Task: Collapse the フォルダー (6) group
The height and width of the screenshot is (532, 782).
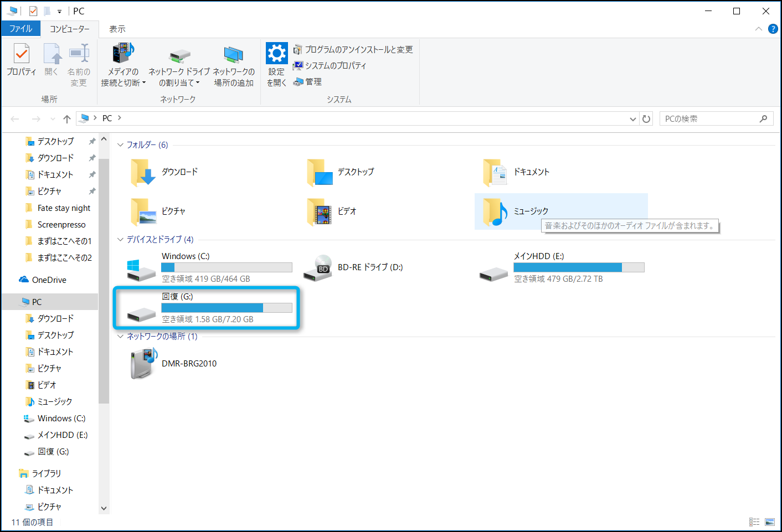Action: click(x=120, y=145)
